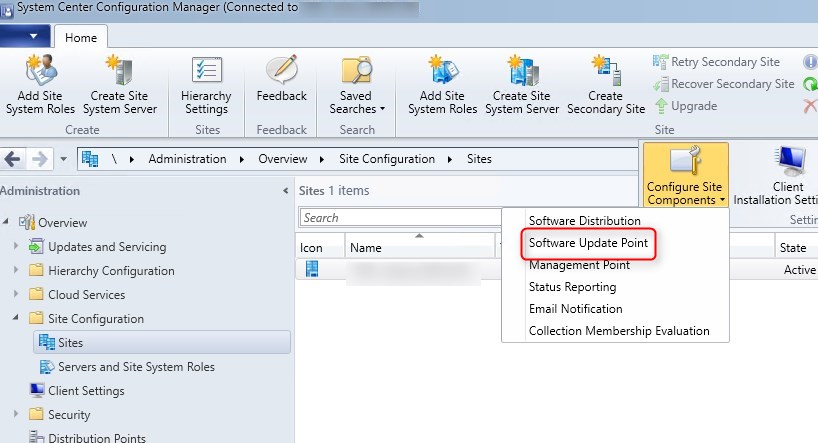Click Create Site System Server in Create group
This screenshot has height=443, width=818.
point(119,85)
